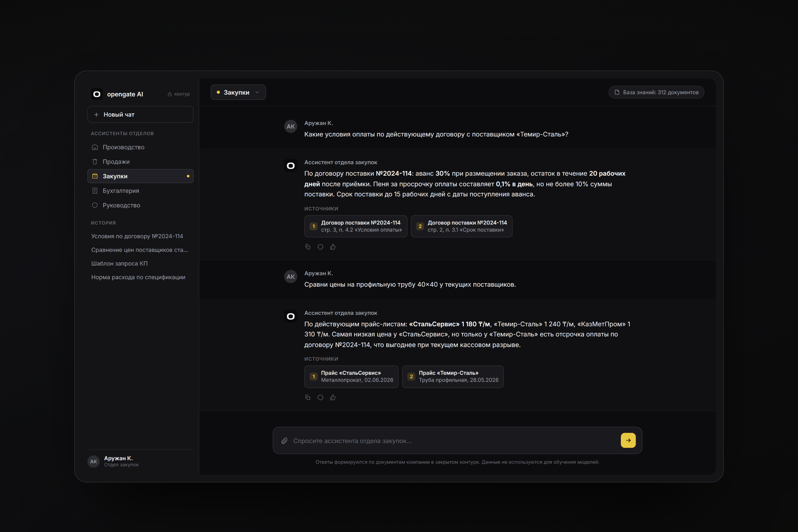The image size is (798, 532).
Task: Switch to Руководство assistant
Action: (140, 205)
